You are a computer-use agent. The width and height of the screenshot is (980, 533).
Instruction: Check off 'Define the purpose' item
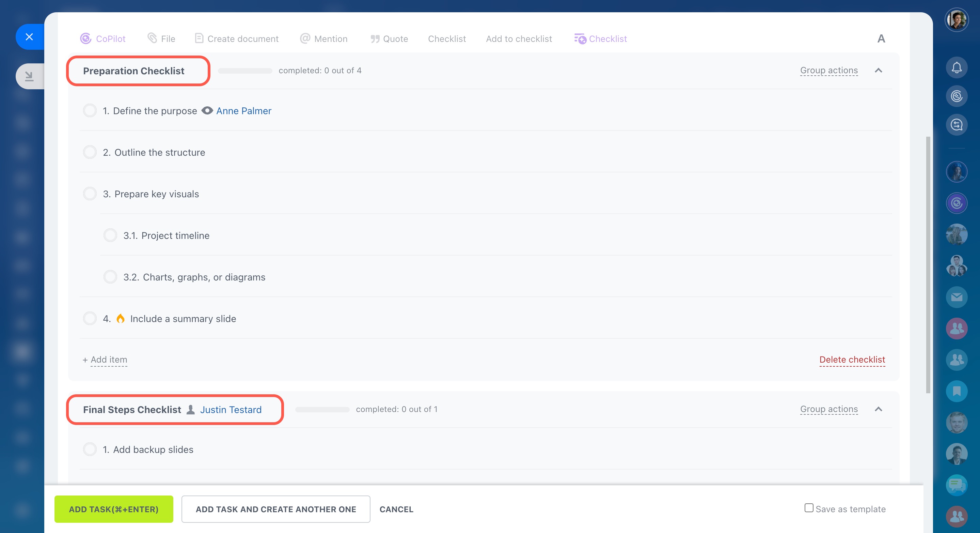click(x=90, y=111)
